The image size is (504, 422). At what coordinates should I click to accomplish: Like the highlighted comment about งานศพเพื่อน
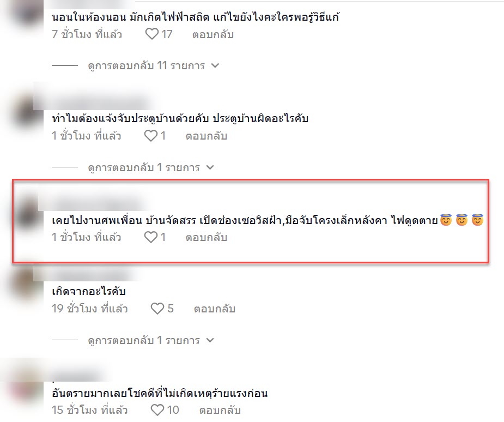tap(151, 237)
